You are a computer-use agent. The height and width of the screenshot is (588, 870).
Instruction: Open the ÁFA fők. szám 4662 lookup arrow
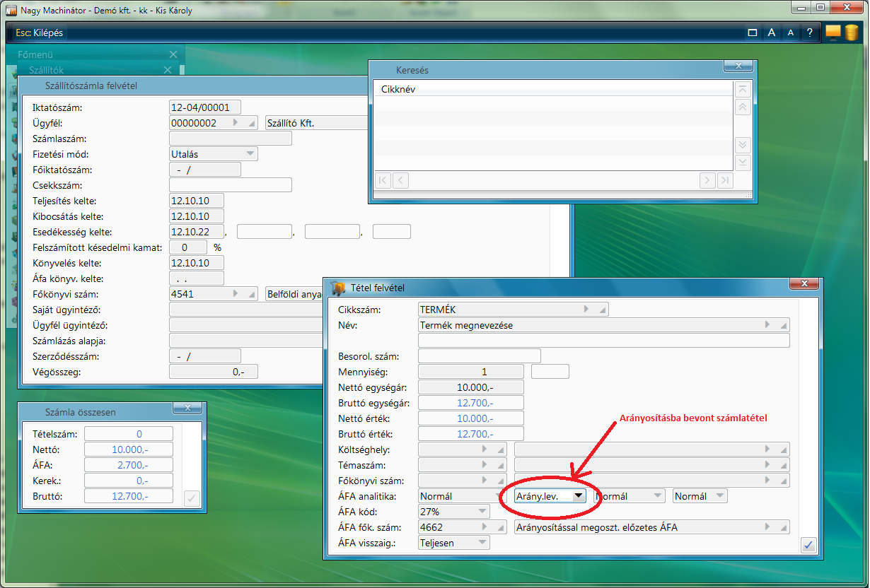coord(485,527)
